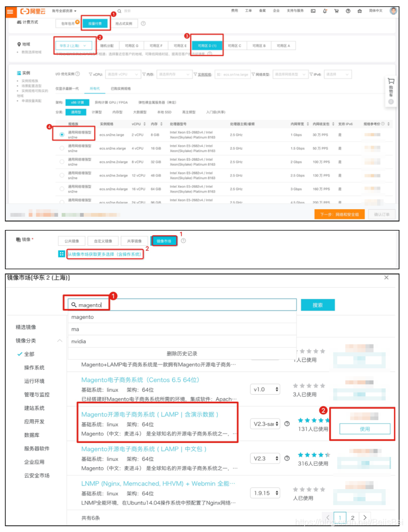The width and height of the screenshot is (408, 532).
Task: Click the next page arrow
Action: click(365, 517)
